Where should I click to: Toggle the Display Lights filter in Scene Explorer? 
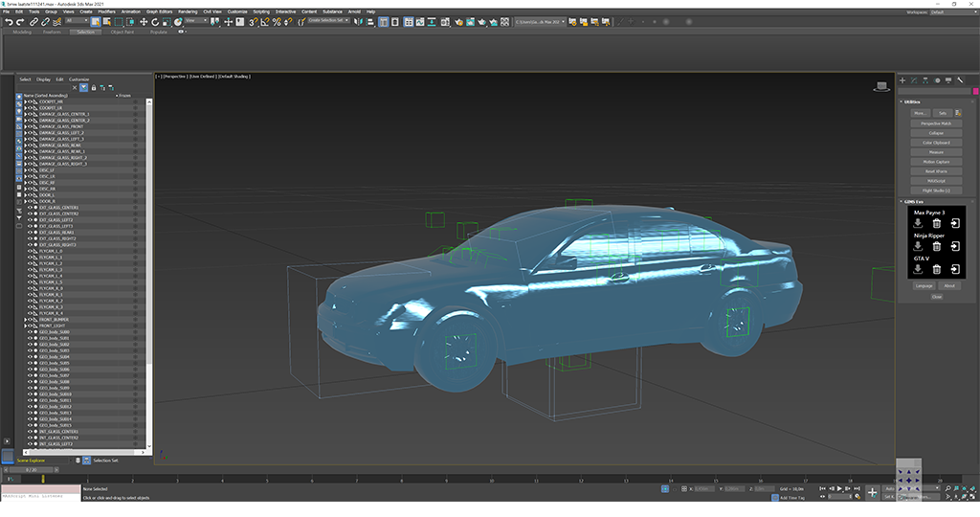point(19,111)
